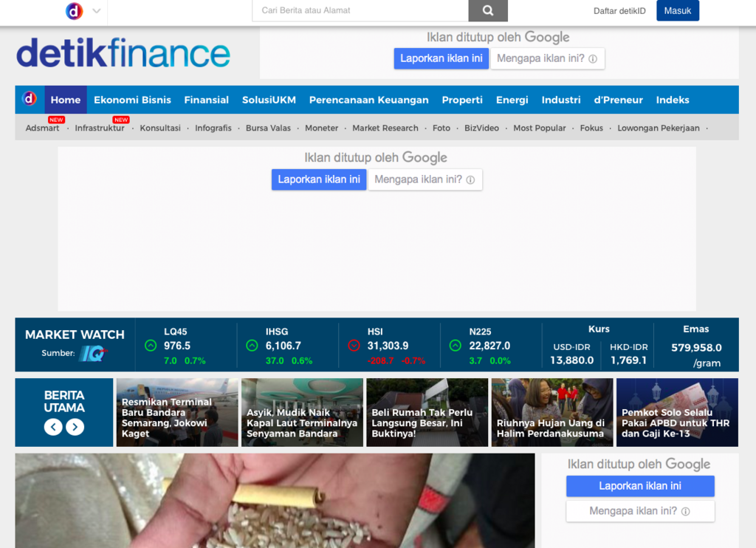Open the Infrastruktur submenu link
Screen dimensions: 756x548
(100, 128)
